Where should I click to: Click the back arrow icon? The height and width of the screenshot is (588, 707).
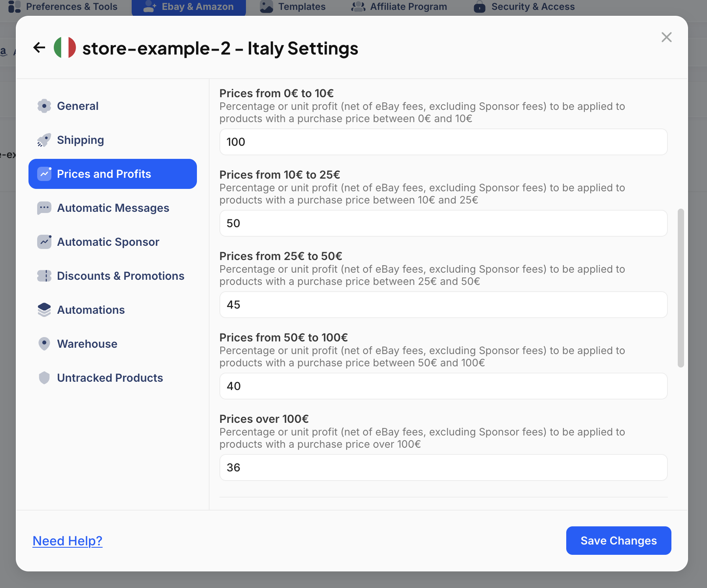coord(39,48)
